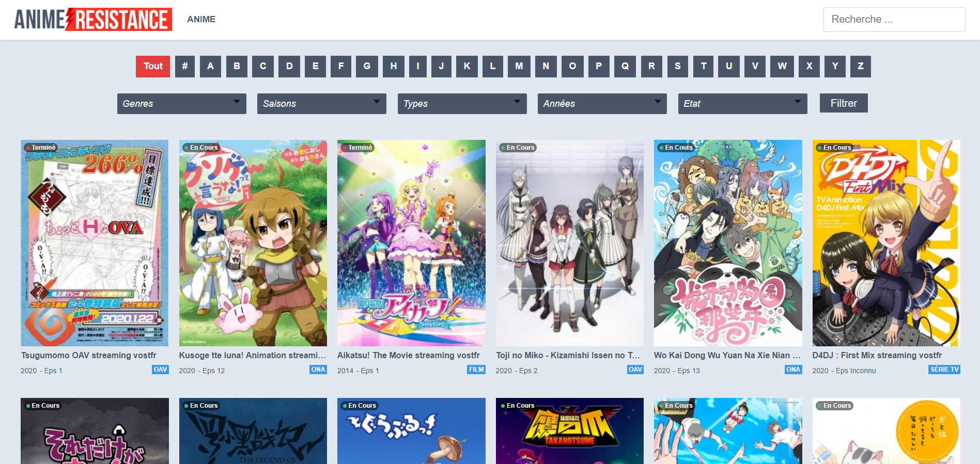Filter anime by letter C
The width and height of the screenshot is (980, 464).
263,66
